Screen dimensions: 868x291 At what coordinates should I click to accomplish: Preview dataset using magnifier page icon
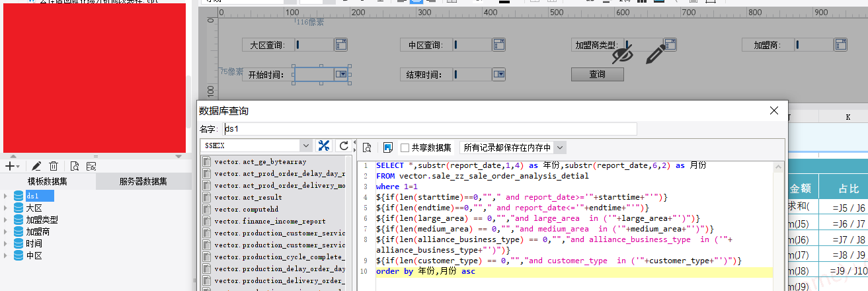pos(75,166)
